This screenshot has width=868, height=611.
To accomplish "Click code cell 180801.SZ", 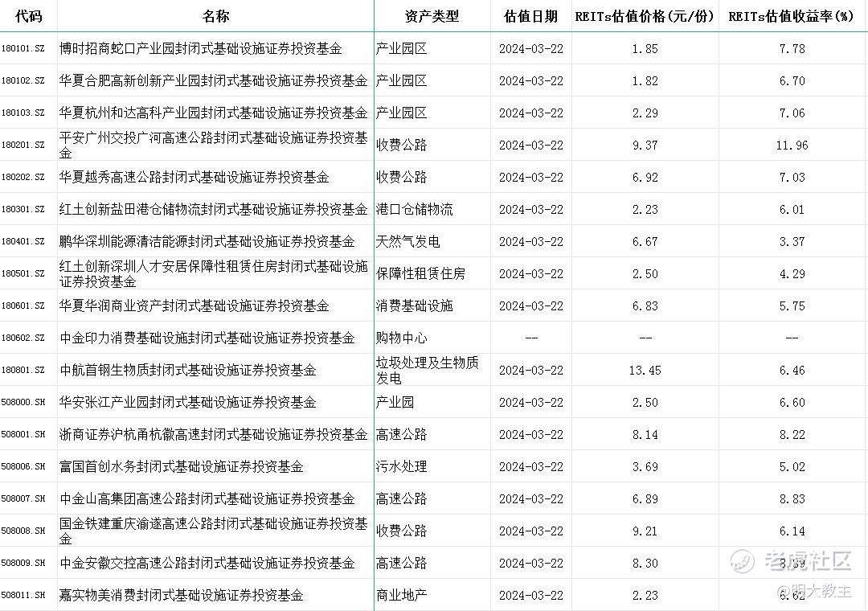I will (x=23, y=370).
